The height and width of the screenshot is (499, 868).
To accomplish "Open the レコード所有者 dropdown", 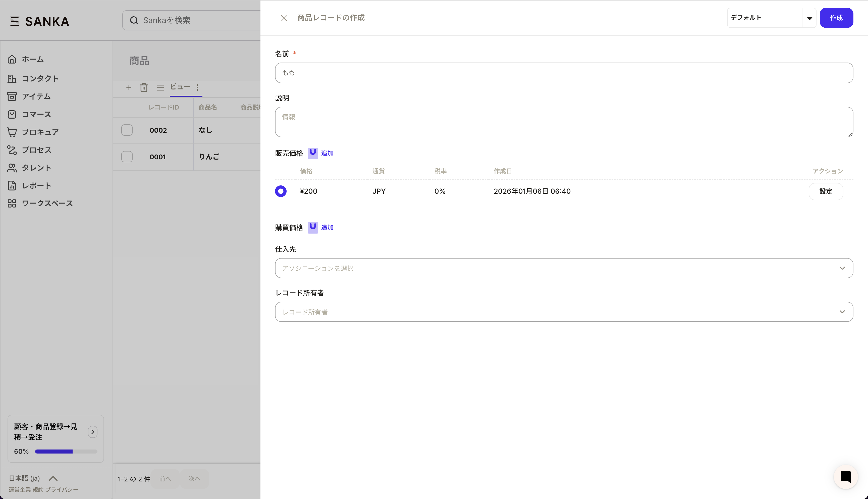I will [x=564, y=312].
